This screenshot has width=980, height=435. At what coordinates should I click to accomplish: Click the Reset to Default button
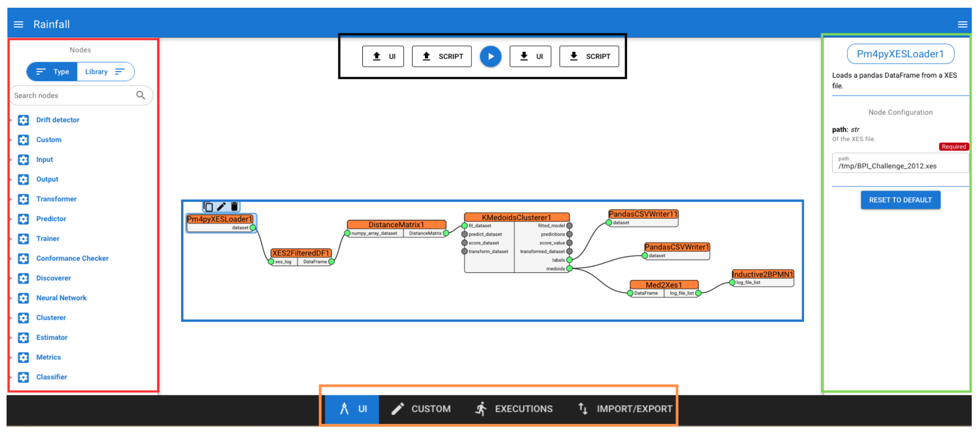coord(900,200)
